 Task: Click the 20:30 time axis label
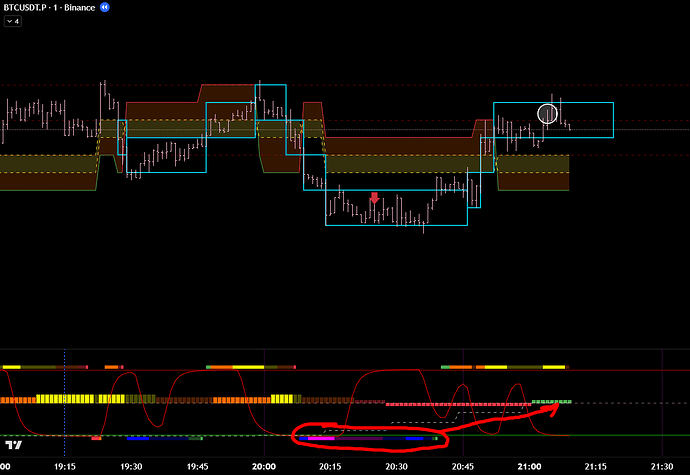point(396,466)
